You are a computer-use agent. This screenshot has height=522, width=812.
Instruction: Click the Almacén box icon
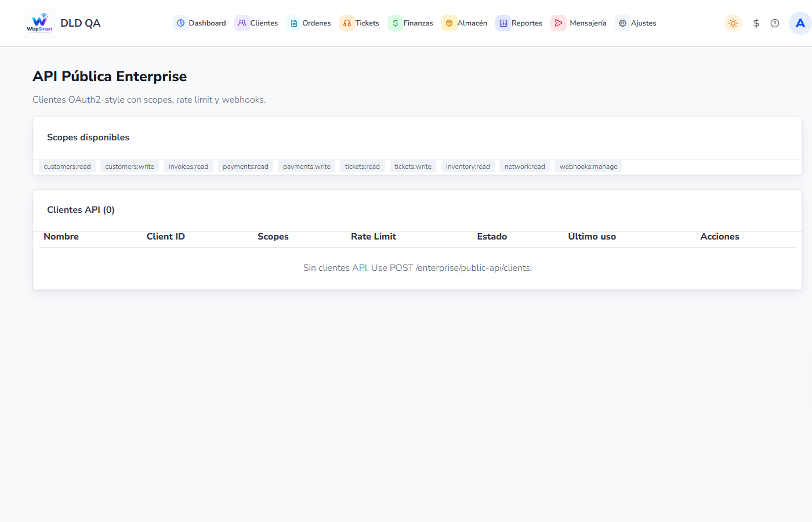click(449, 23)
